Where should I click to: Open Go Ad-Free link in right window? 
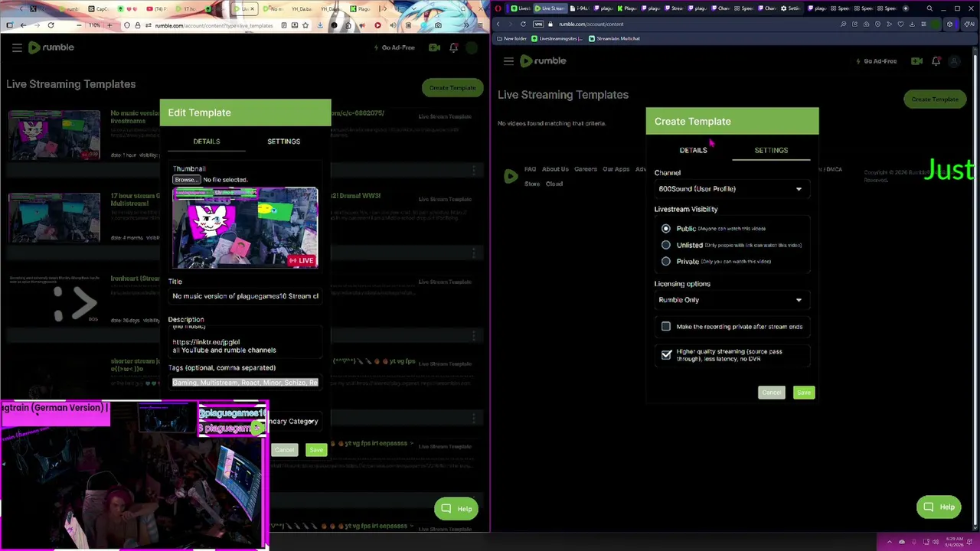(x=877, y=61)
